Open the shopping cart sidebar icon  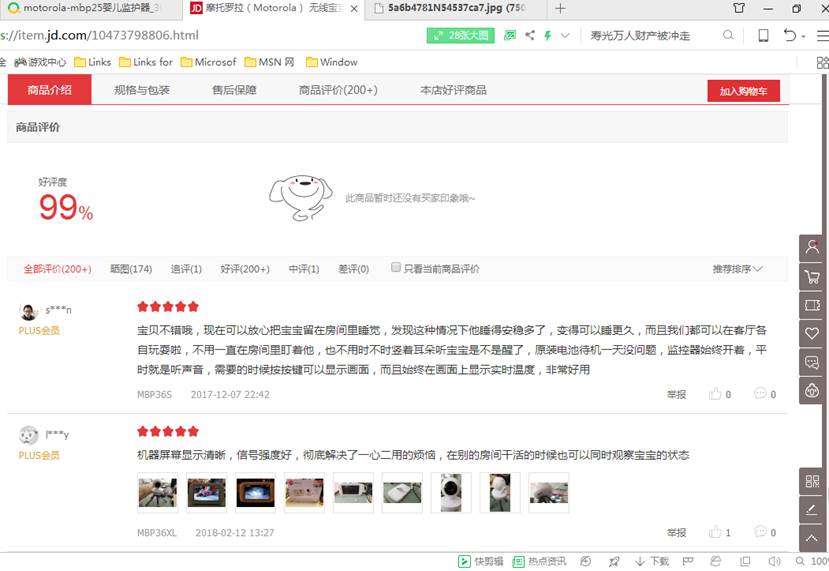811,275
